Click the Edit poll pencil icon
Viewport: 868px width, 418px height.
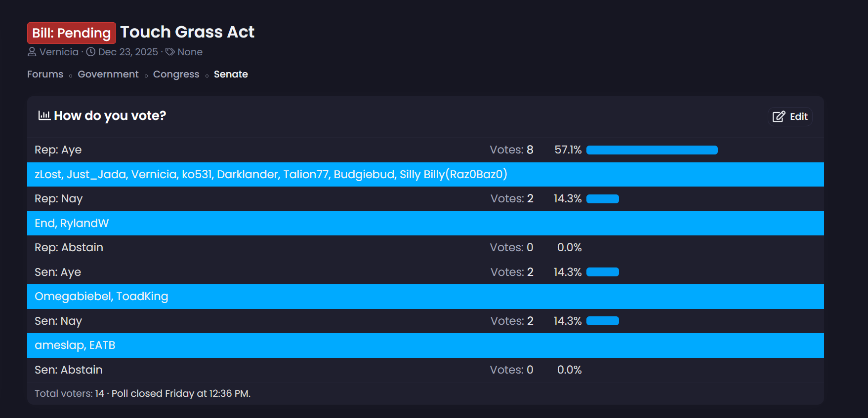coord(779,116)
